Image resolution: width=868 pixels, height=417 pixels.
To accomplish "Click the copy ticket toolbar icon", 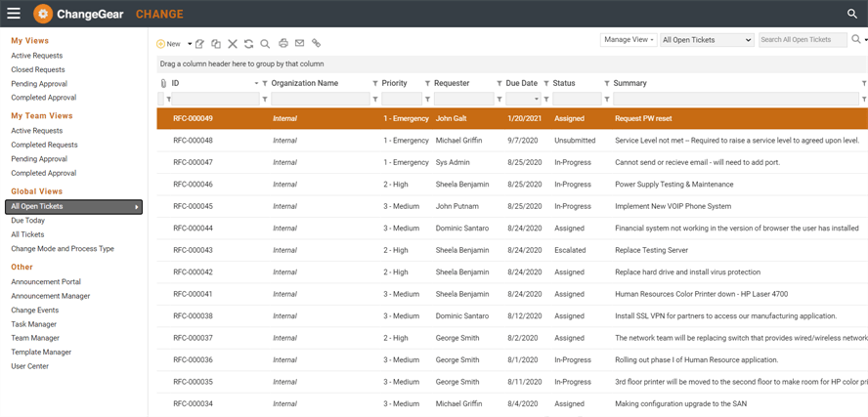I will point(216,44).
